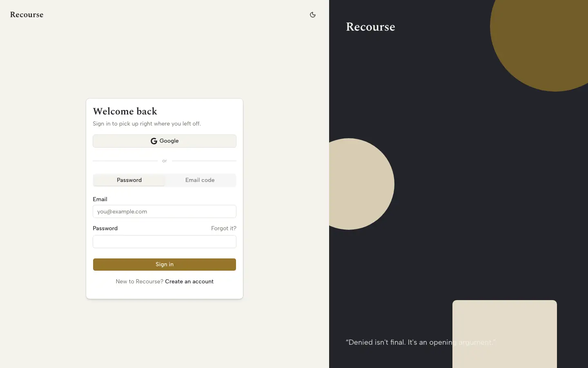Screen dimensions: 588x368
Task: Click the Recourse logo at top left
Action: pos(27,15)
